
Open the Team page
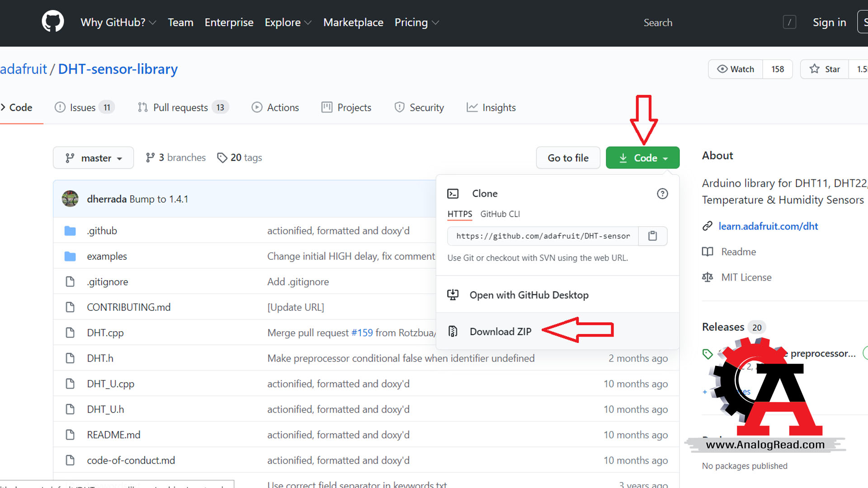[180, 22]
